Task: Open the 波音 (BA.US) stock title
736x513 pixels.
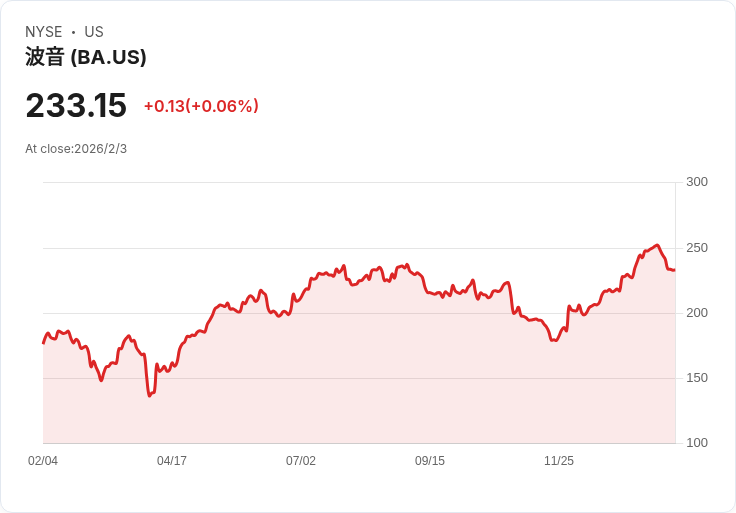Action: point(86,57)
